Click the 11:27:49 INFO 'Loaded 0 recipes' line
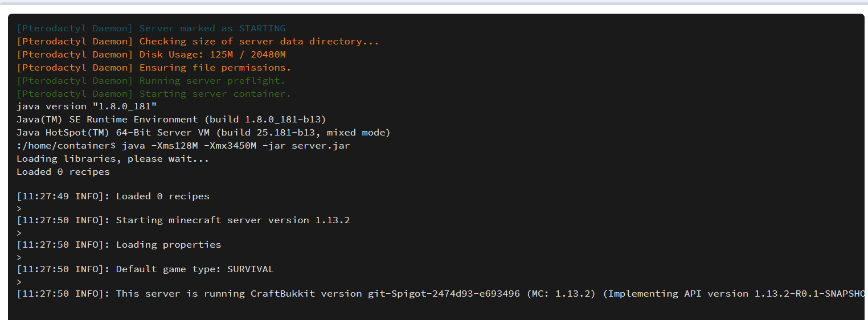868x320 pixels. pos(113,196)
